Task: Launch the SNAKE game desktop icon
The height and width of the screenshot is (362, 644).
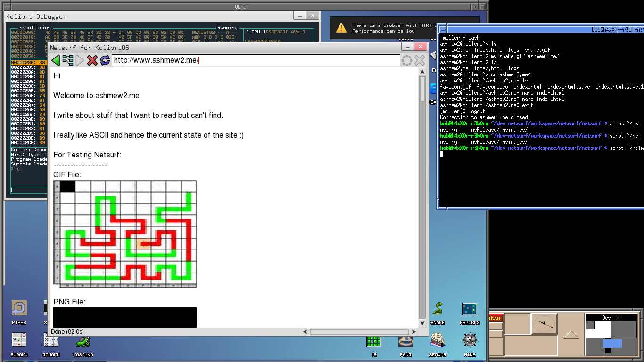Action: (438, 313)
